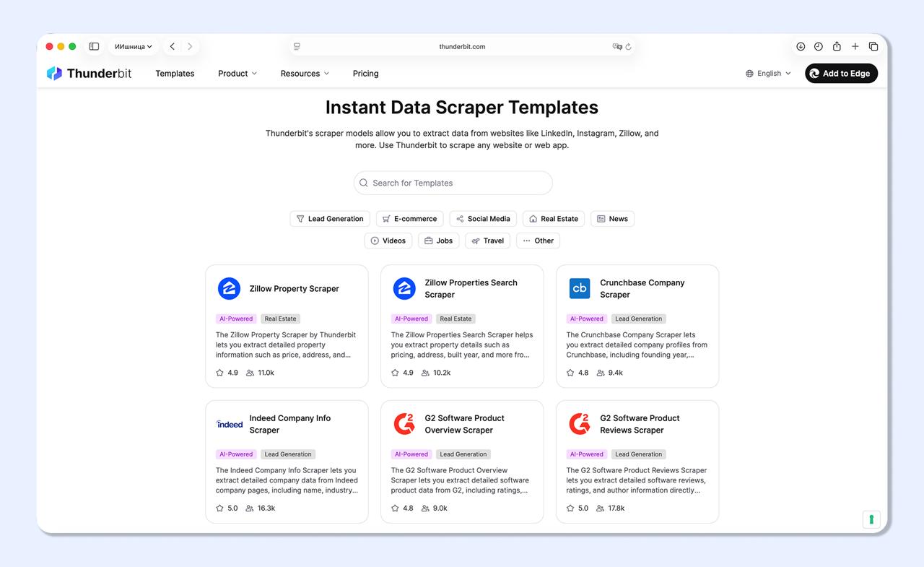This screenshot has width=924, height=567.
Task: Click the Instant Data Scraper Templates heading
Action: [x=462, y=107]
